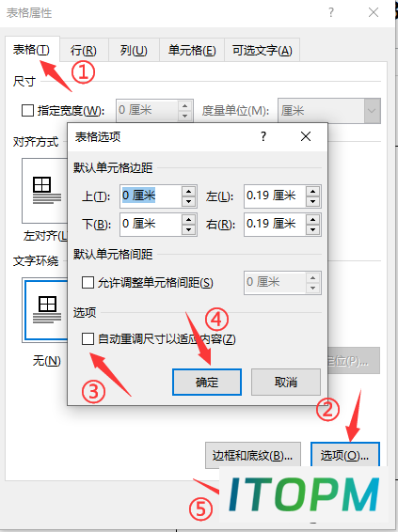Viewport: 398px width, 532px height.
Task: Open 边框和底纹(B) dialog button
Action: click(253, 455)
